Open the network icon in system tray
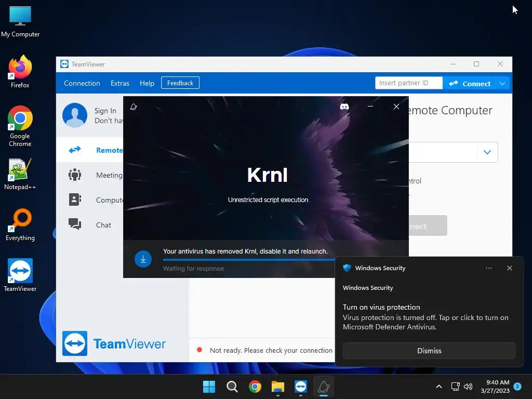The height and width of the screenshot is (399, 532). click(455, 387)
